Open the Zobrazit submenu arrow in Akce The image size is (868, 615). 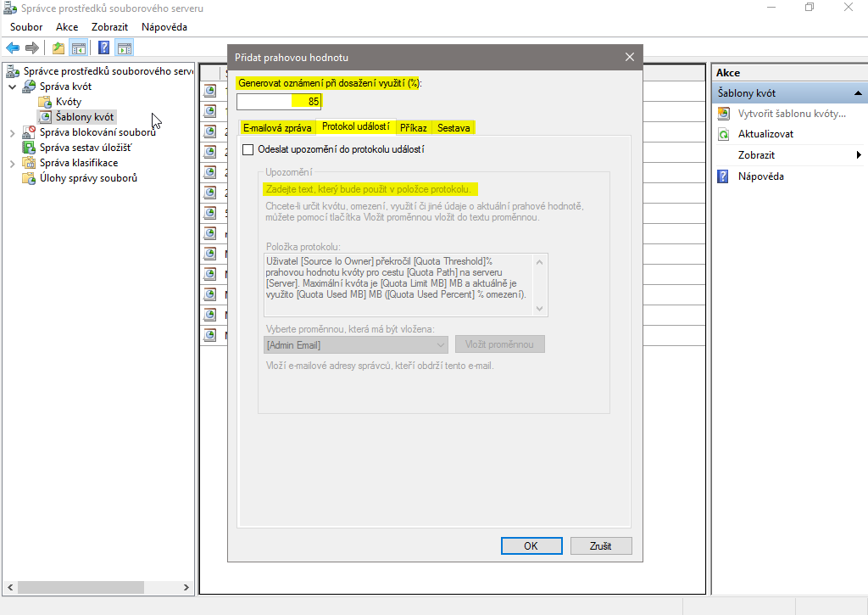tap(858, 155)
